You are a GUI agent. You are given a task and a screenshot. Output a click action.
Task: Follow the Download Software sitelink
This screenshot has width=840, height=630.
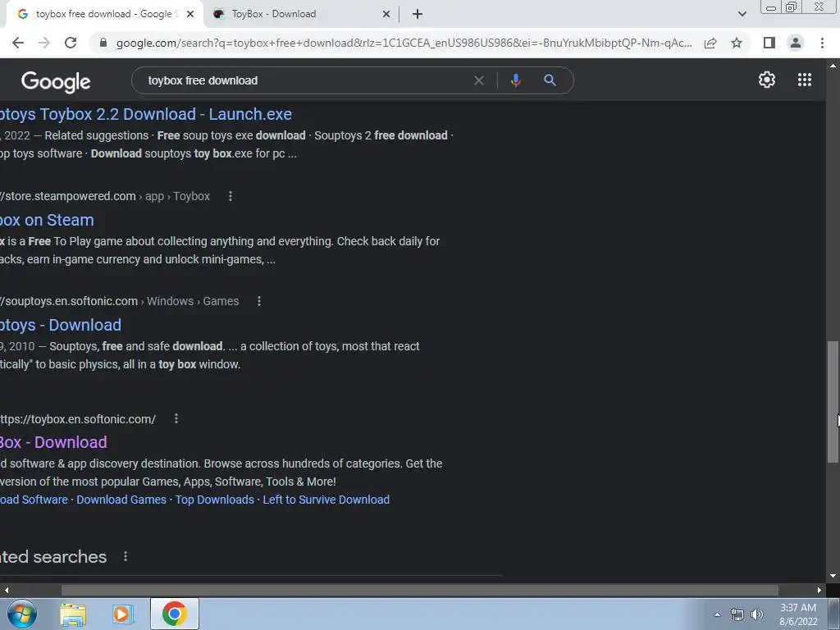tap(34, 500)
